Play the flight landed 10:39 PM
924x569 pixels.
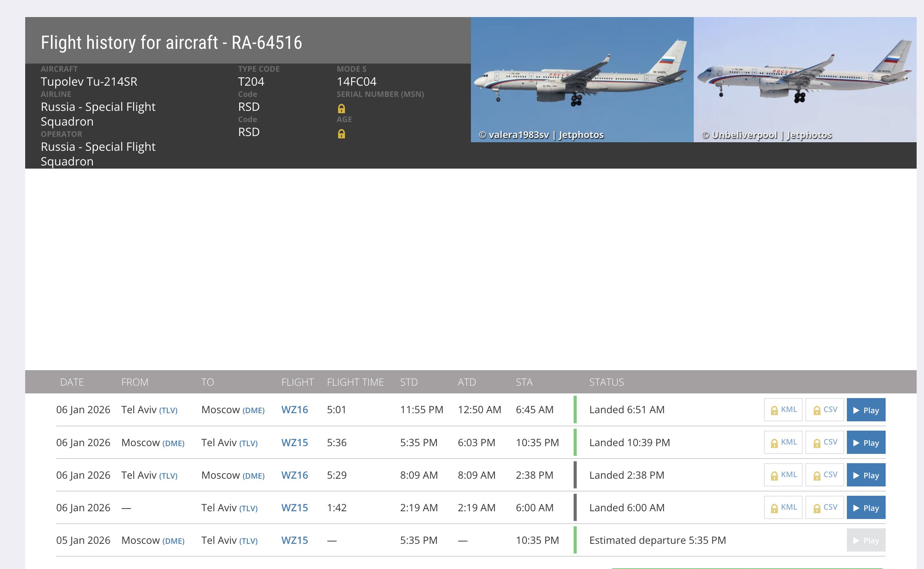click(866, 443)
